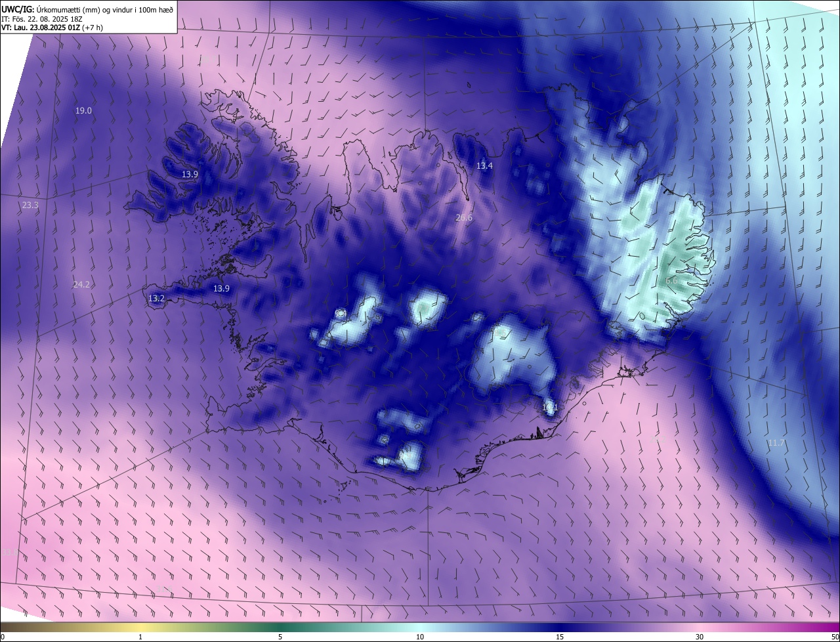Click the '10' tick on the color scale

pyautogui.click(x=420, y=637)
